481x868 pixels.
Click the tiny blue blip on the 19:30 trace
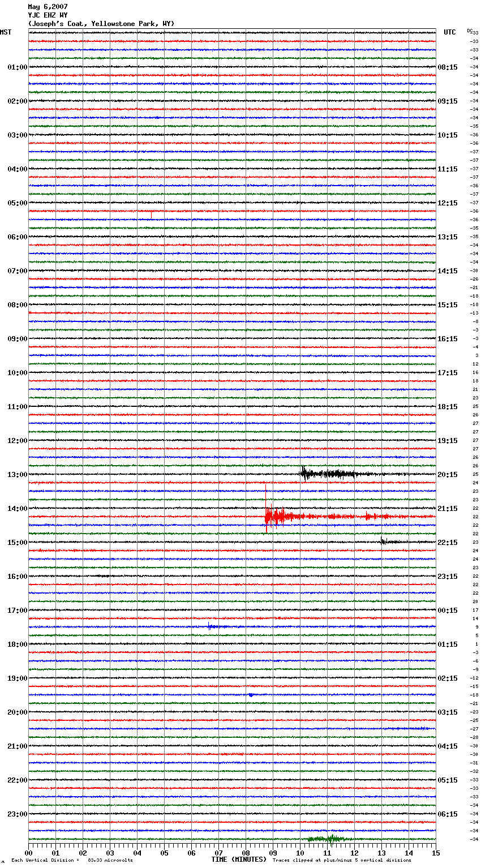[x=251, y=695]
